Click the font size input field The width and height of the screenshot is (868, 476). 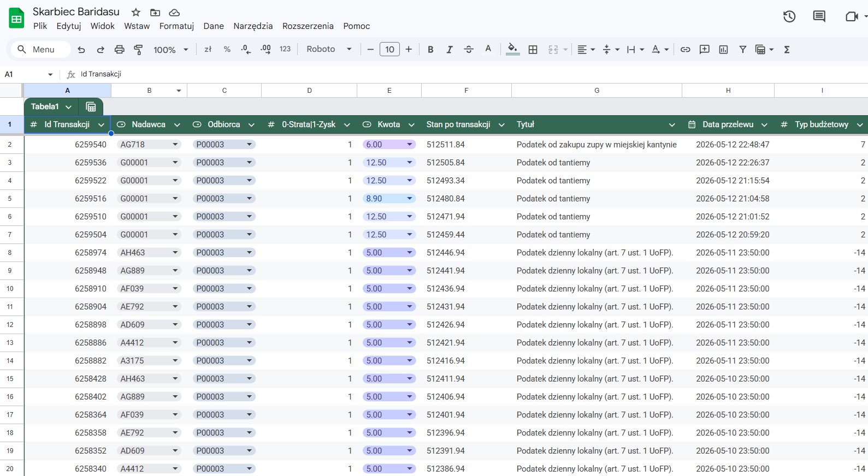pos(389,50)
